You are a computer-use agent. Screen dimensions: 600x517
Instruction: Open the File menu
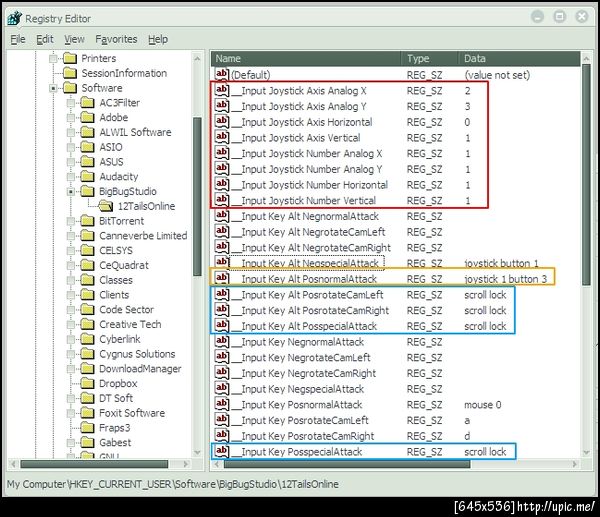pos(18,39)
